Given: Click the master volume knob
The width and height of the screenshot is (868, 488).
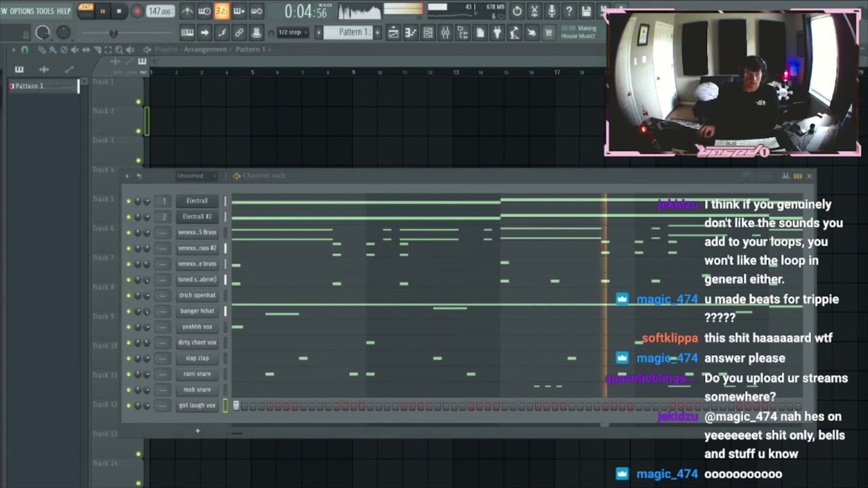Looking at the screenshot, I should [42, 33].
